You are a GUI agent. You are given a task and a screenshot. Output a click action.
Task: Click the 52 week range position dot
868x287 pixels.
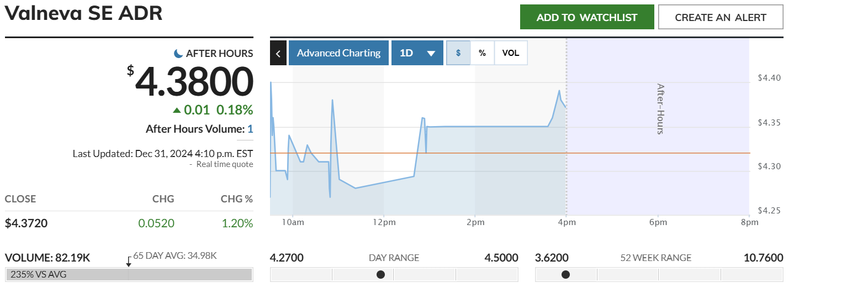coord(565,274)
